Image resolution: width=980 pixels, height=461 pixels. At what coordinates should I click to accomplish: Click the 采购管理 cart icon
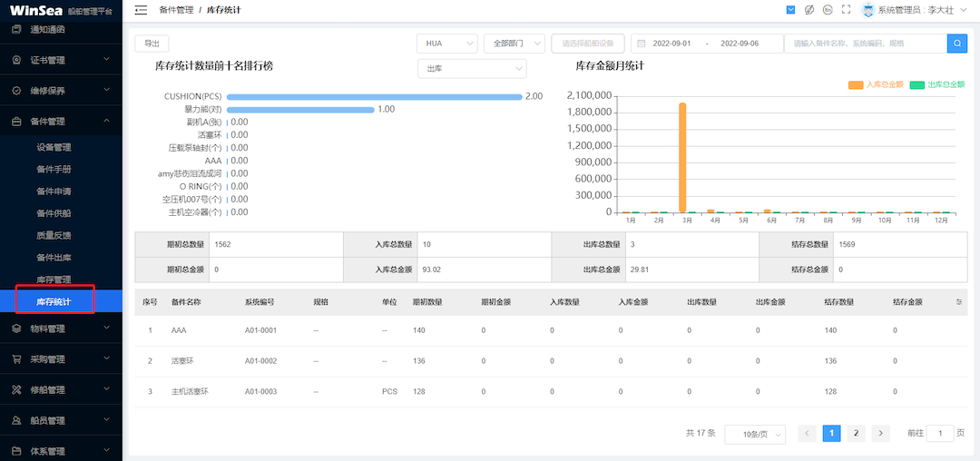[x=17, y=359]
